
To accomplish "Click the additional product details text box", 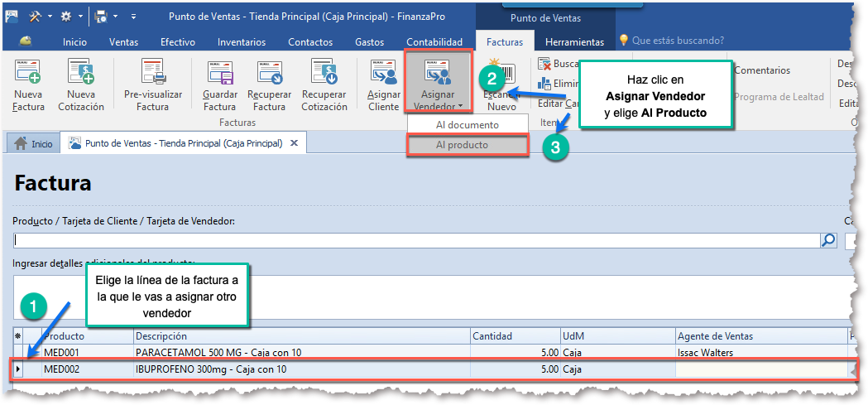I will coord(432,297).
